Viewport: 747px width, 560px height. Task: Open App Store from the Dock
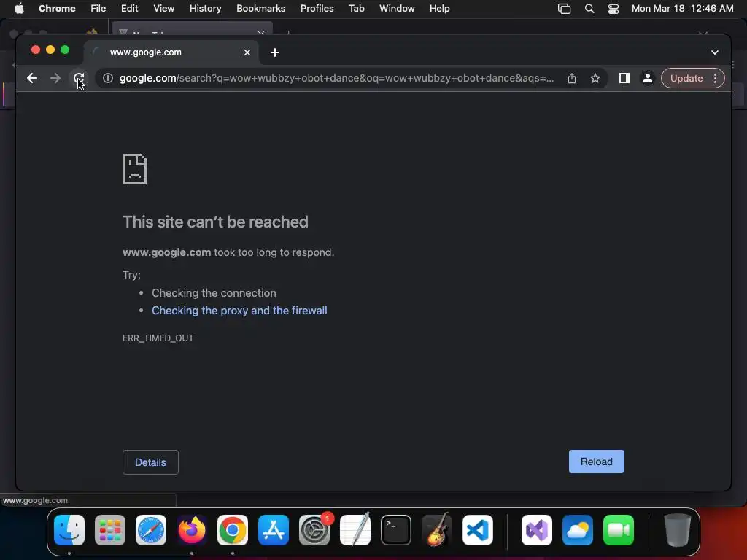pos(274,530)
